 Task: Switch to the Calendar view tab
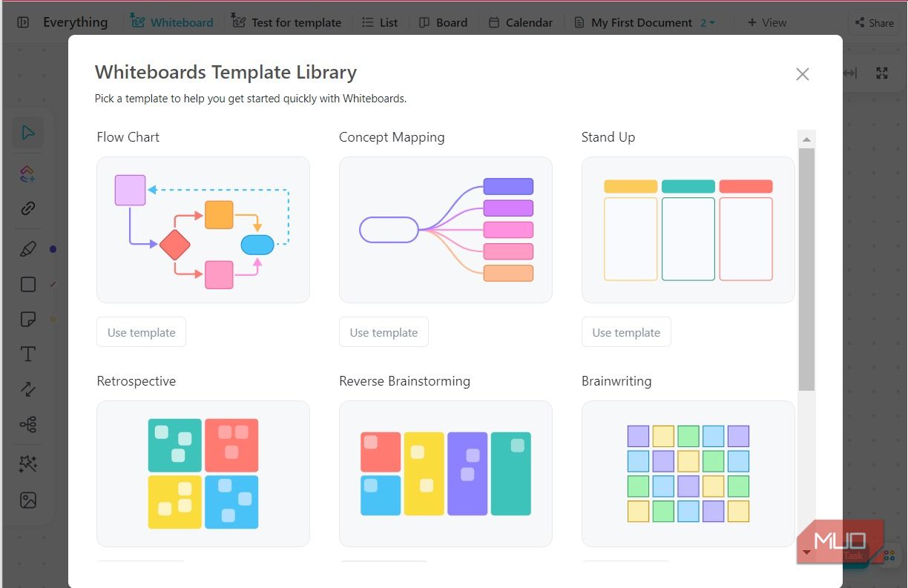click(521, 22)
